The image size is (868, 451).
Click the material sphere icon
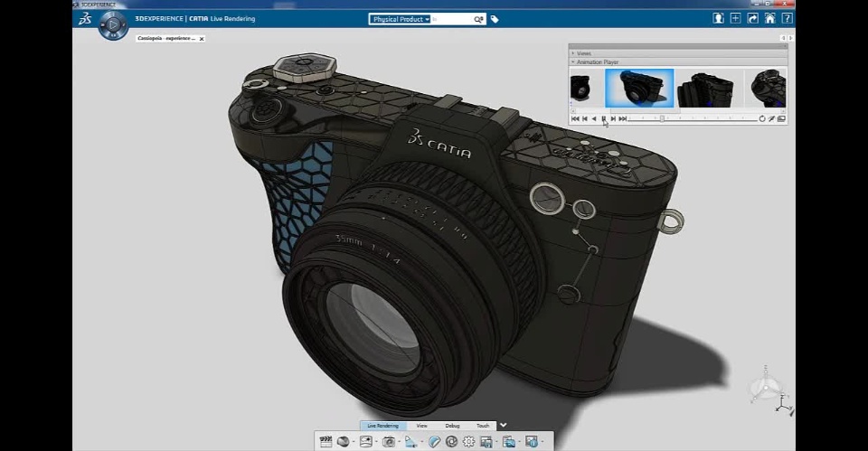[343, 441]
